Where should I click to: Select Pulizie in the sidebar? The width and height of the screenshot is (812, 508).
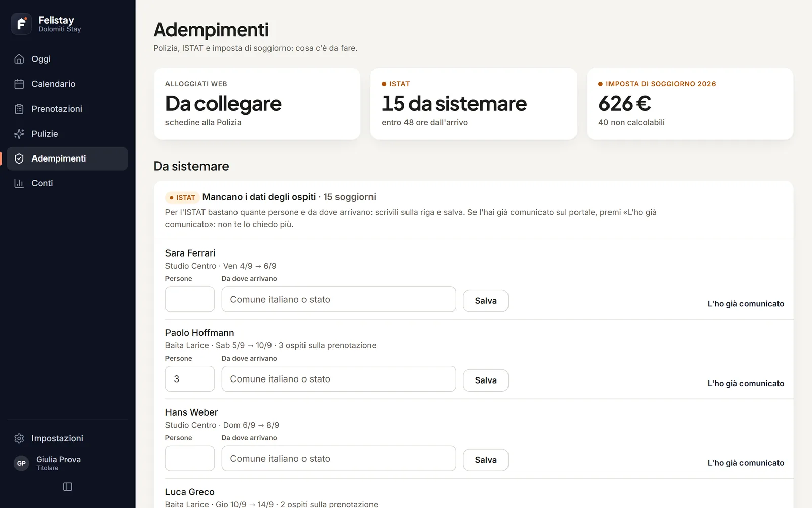(67, 134)
